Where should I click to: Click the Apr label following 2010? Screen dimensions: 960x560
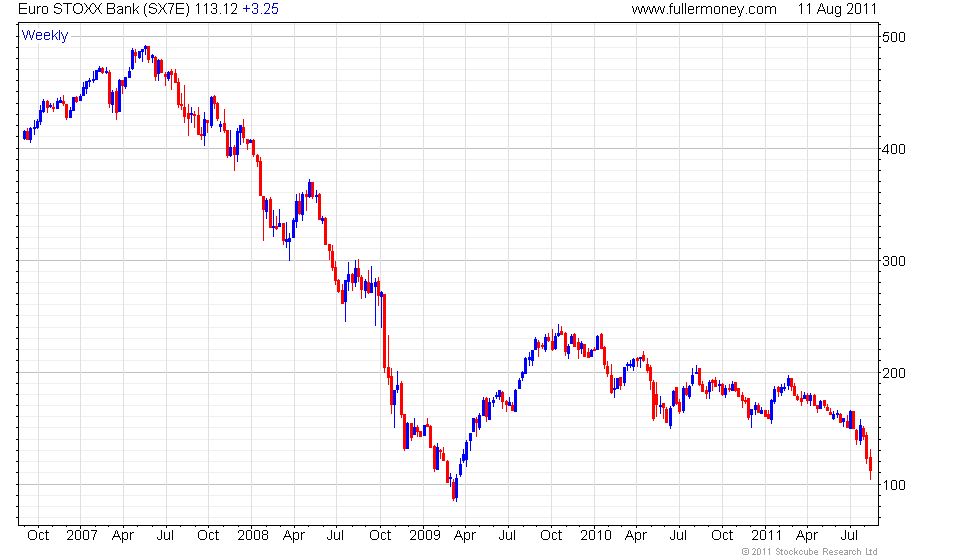point(636,536)
